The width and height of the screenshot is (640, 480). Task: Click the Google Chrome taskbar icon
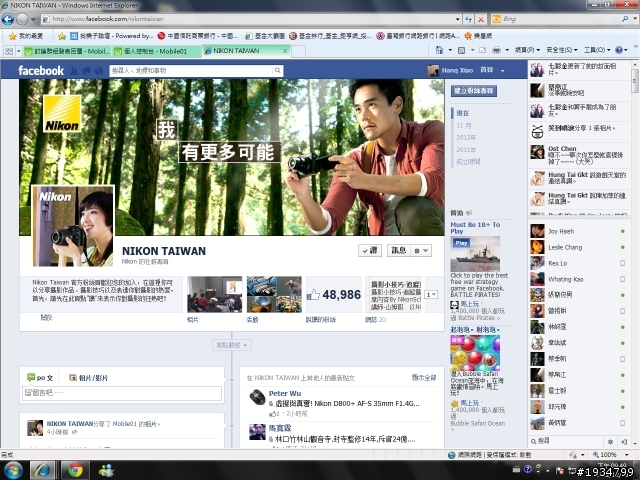(x=75, y=470)
